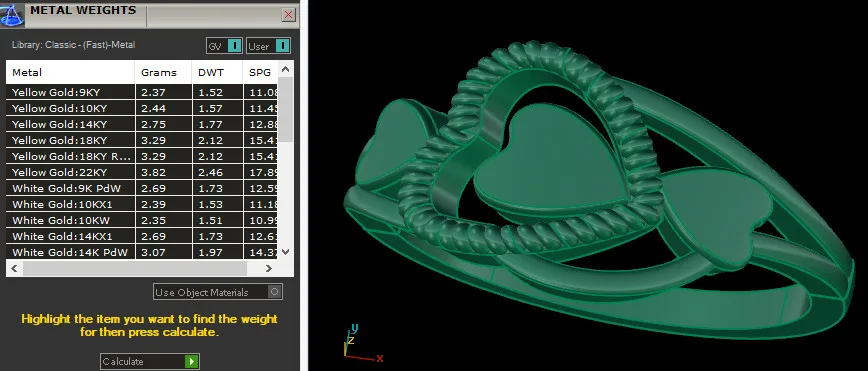
Task: Click the 3.82 grams value
Action: point(153,173)
